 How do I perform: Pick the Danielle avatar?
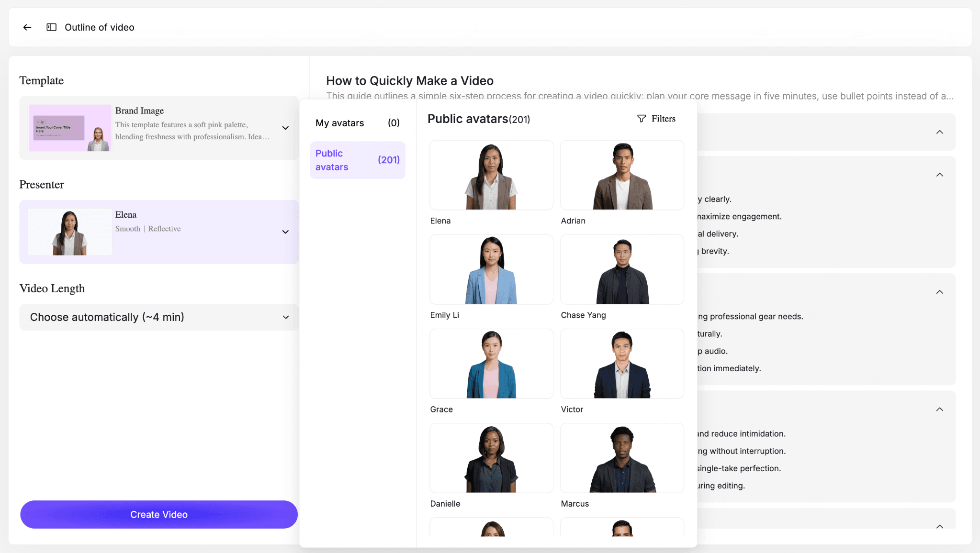(x=491, y=458)
